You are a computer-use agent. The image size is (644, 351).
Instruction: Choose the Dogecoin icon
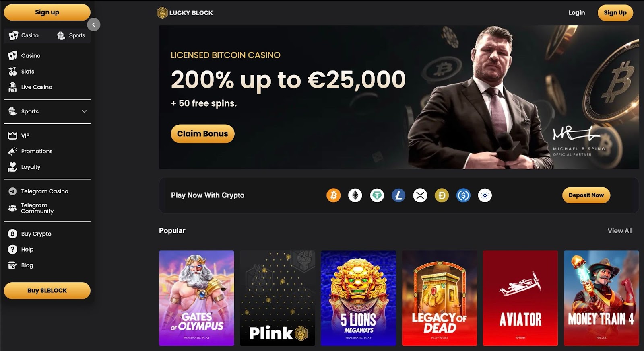[442, 195]
